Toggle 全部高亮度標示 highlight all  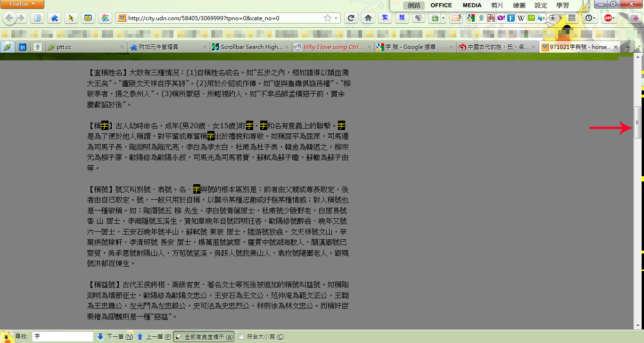click(203, 337)
